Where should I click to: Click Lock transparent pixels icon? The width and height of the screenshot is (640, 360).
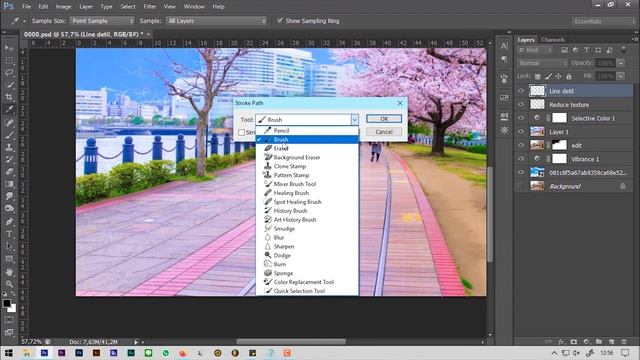[x=538, y=76]
